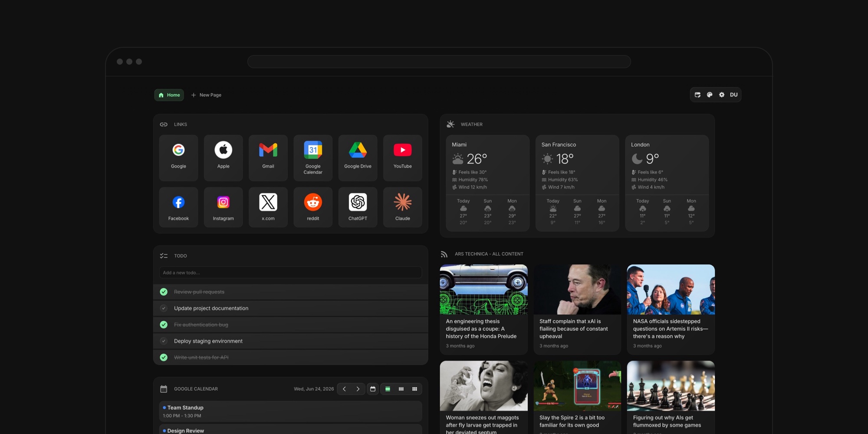Go to next calendar day
868x434 pixels.
click(x=358, y=389)
